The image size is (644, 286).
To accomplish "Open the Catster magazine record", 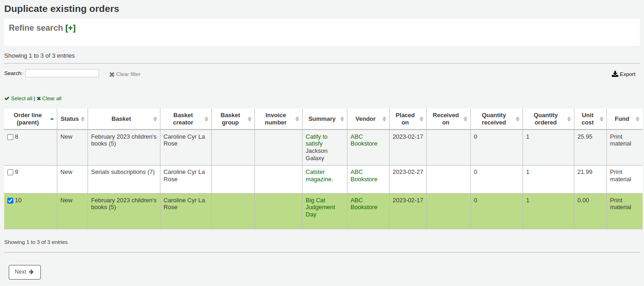I will (x=317, y=175).
